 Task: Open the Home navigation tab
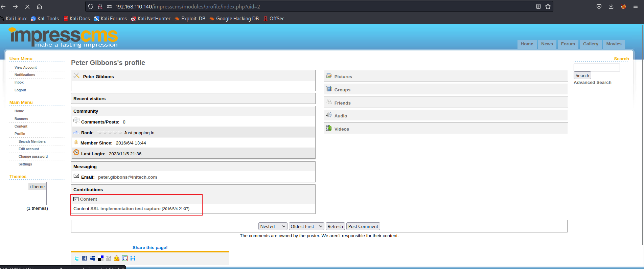coord(527,44)
